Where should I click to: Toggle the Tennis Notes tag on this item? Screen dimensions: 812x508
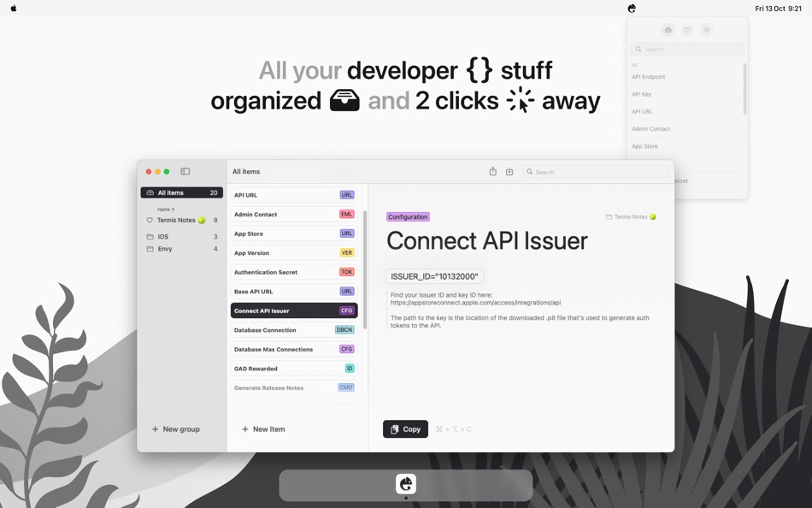pyautogui.click(x=631, y=216)
